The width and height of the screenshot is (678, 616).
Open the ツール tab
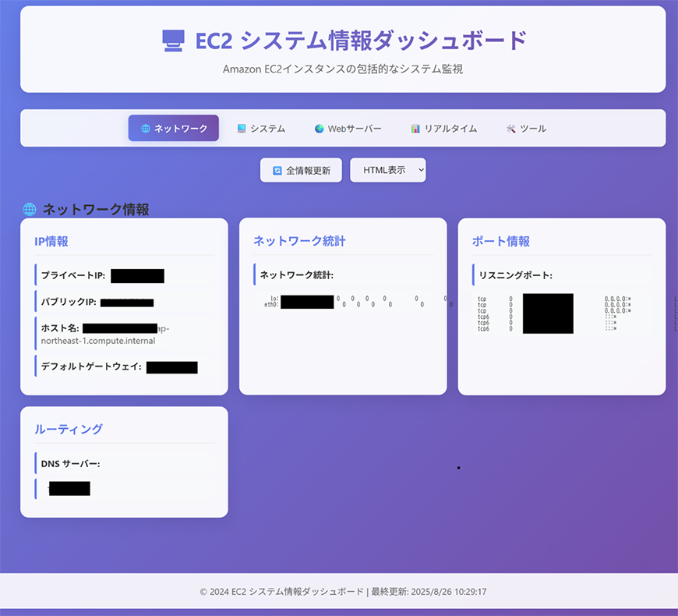(x=525, y=128)
